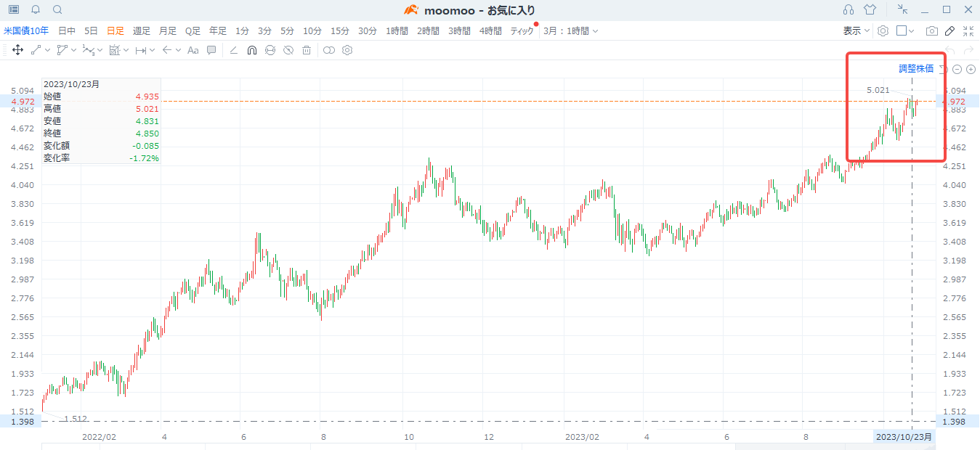Open the search magnifier icon

(x=57, y=9)
